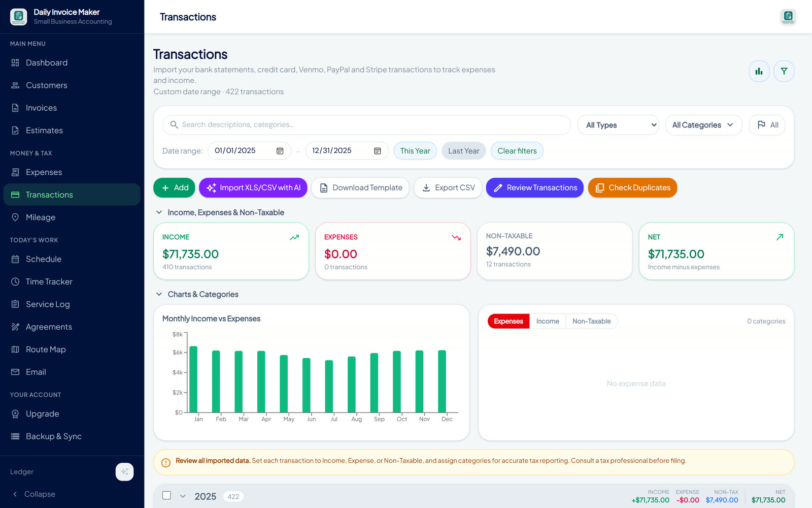This screenshot has height=508, width=812.
Task: Switch to the Expenses category tab
Action: pos(509,321)
